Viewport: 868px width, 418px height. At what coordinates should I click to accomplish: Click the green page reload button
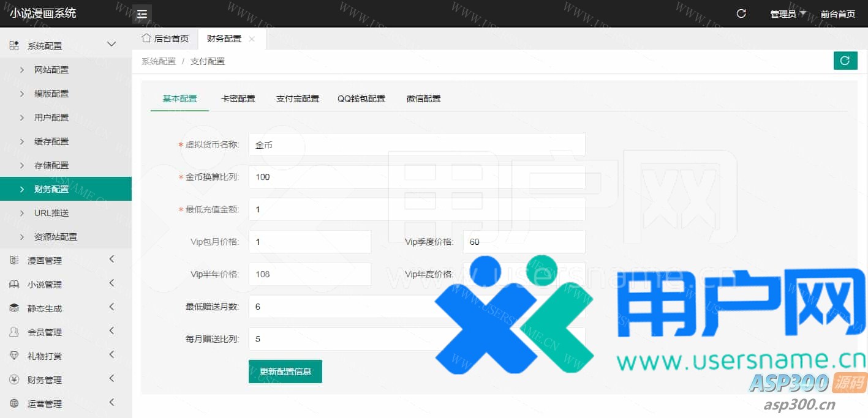pyautogui.click(x=845, y=61)
